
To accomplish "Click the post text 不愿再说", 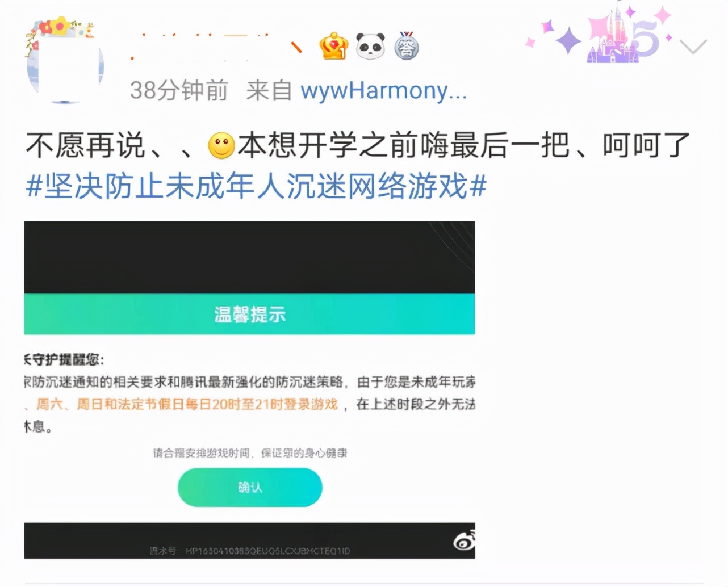I will pyautogui.click(x=85, y=145).
